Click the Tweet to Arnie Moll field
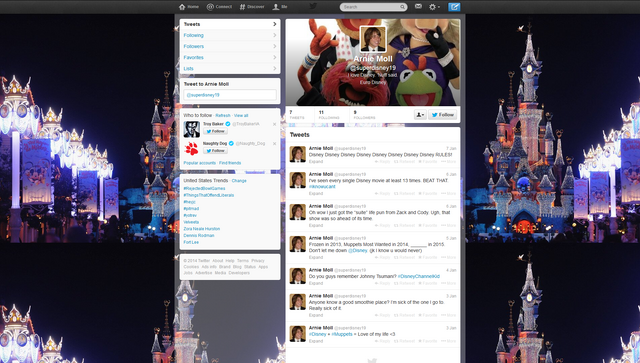 230,95
